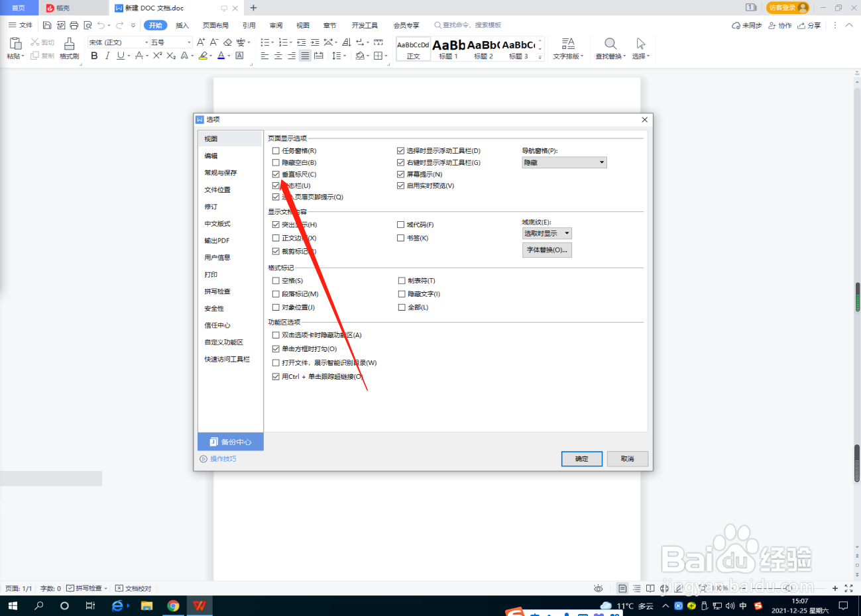This screenshot has width=861, height=616.
Task: Open the 导航窗格 dropdown showing 隐藏
Action: click(x=564, y=162)
